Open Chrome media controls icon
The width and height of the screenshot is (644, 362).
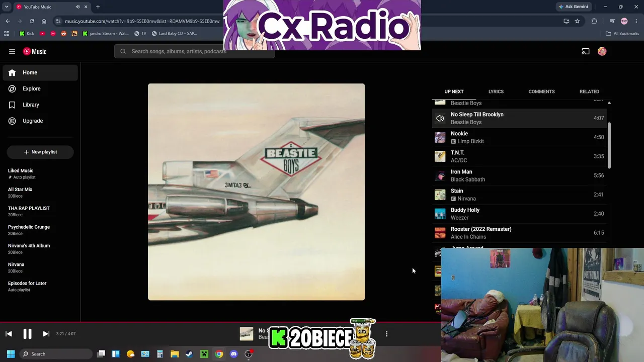pos(612,21)
